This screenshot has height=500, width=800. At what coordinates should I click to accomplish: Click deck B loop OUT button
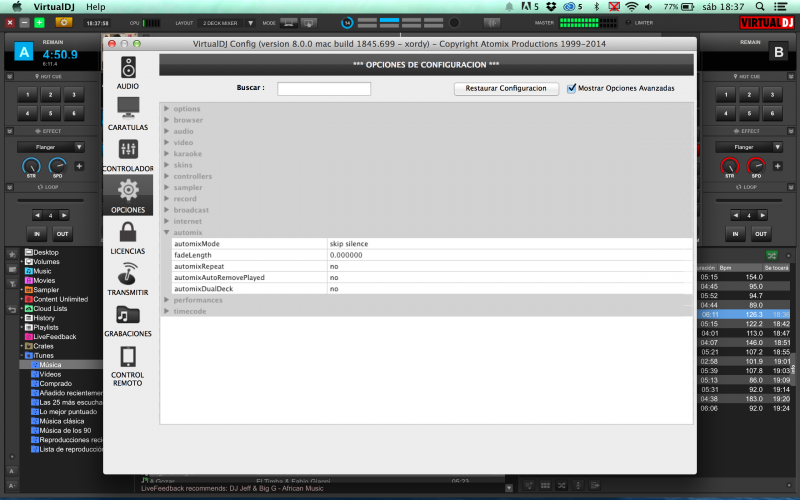pos(761,234)
